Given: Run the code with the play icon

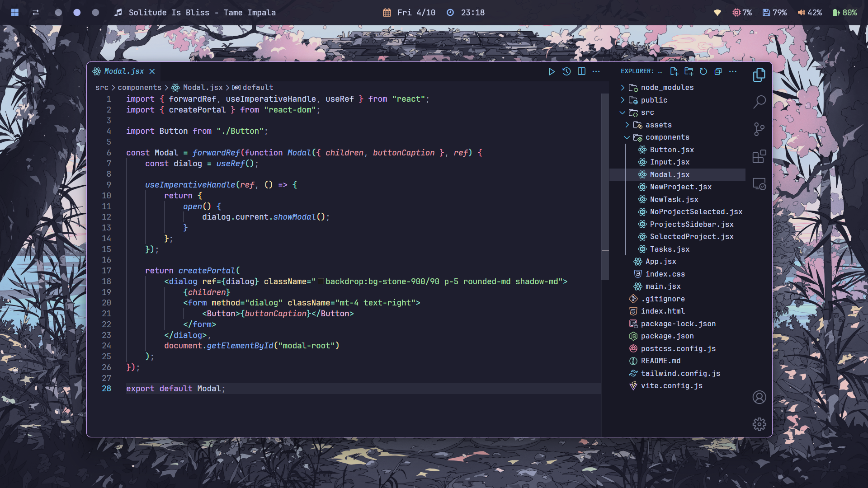Looking at the screenshot, I should 552,71.
